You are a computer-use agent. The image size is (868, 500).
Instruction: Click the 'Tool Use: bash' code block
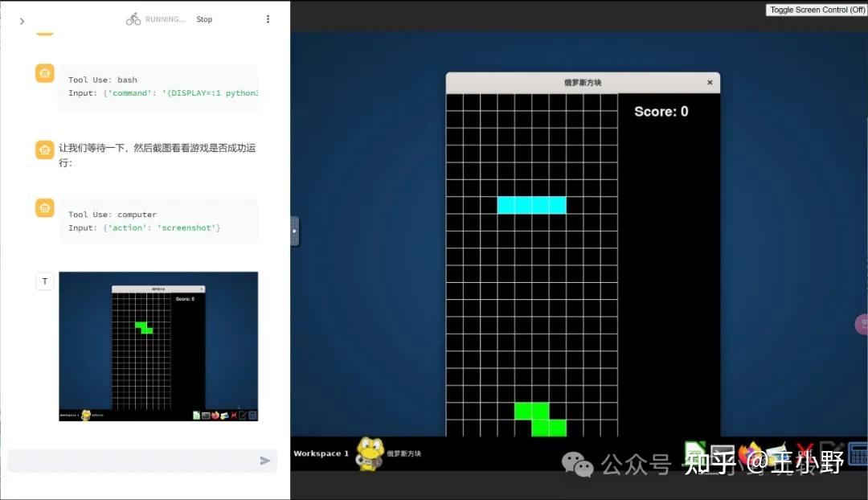pyautogui.click(x=158, y=88)
